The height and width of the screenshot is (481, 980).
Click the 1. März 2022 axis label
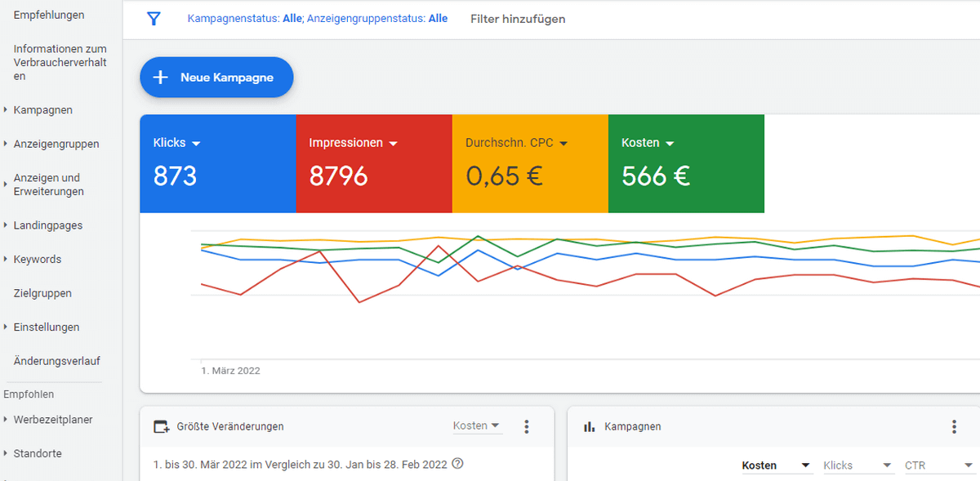tap(231, 371)
